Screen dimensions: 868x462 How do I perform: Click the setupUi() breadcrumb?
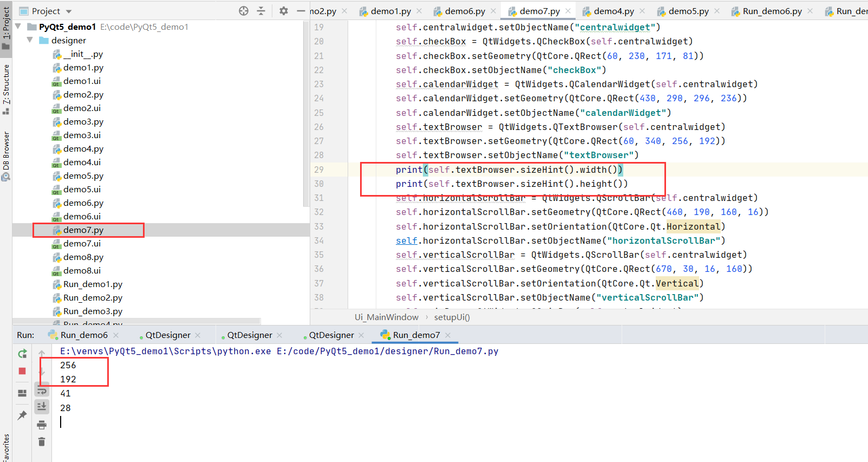[452, 317]
